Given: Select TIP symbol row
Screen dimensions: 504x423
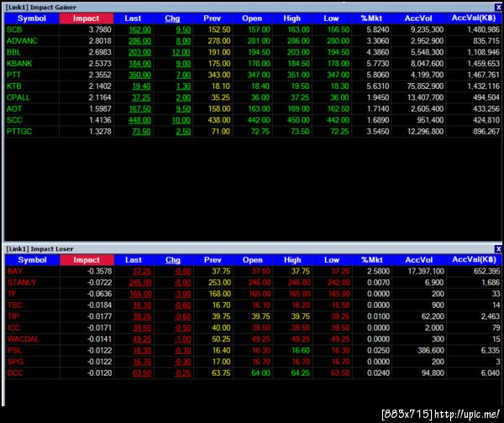Looking at the screenshot, I should tap(13, 316).
